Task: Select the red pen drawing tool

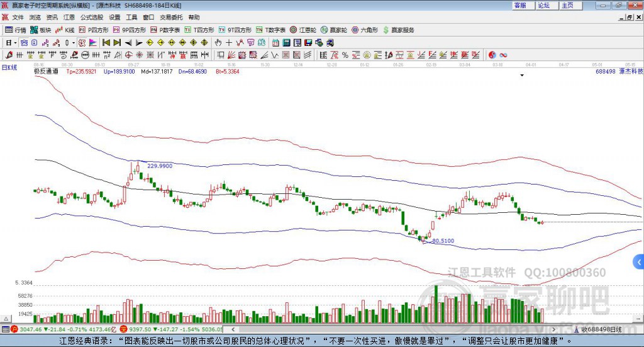Action: tap(9, 55)
